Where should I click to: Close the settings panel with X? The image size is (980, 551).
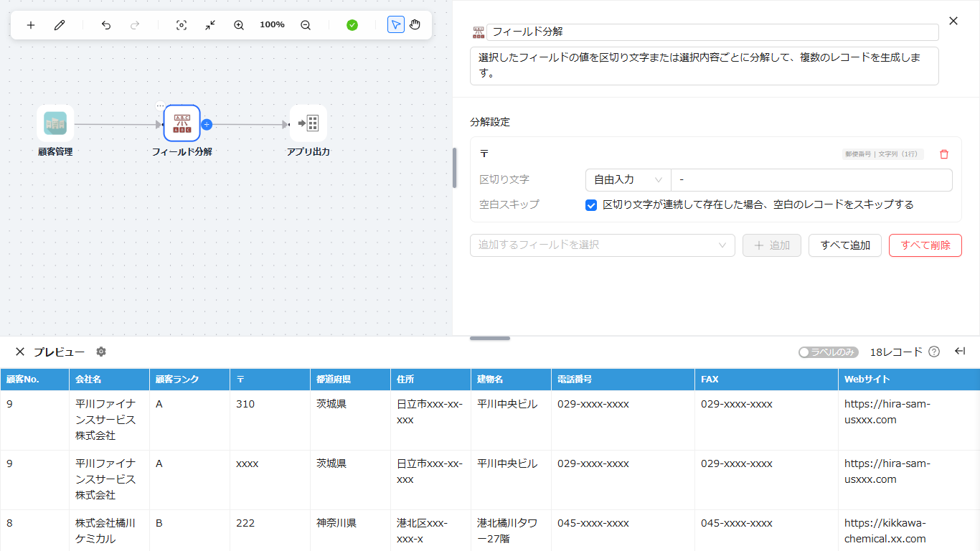pos(953,21)
